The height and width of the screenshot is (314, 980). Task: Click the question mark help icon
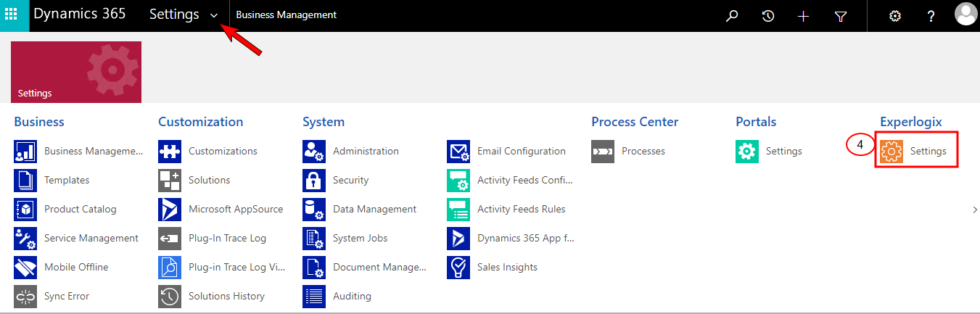click(x=931, y=16)
